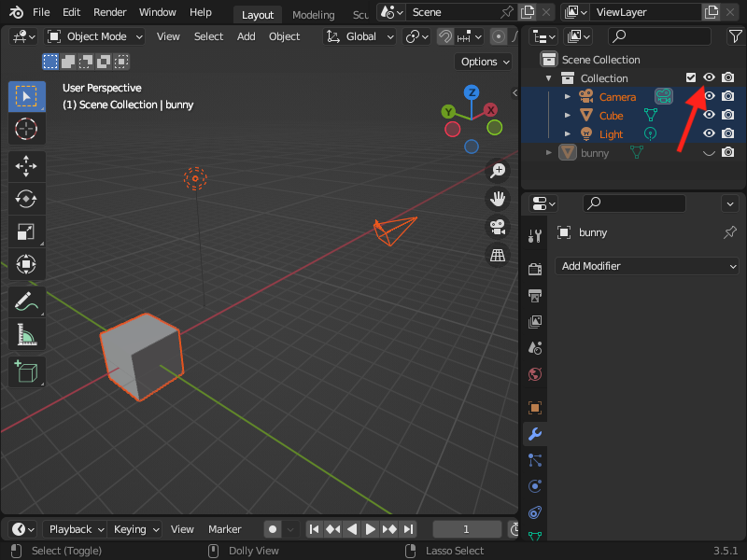The image size is (747, 560).
Task: Select the Annotate pencil tool
Action: (x=27, y=301)
